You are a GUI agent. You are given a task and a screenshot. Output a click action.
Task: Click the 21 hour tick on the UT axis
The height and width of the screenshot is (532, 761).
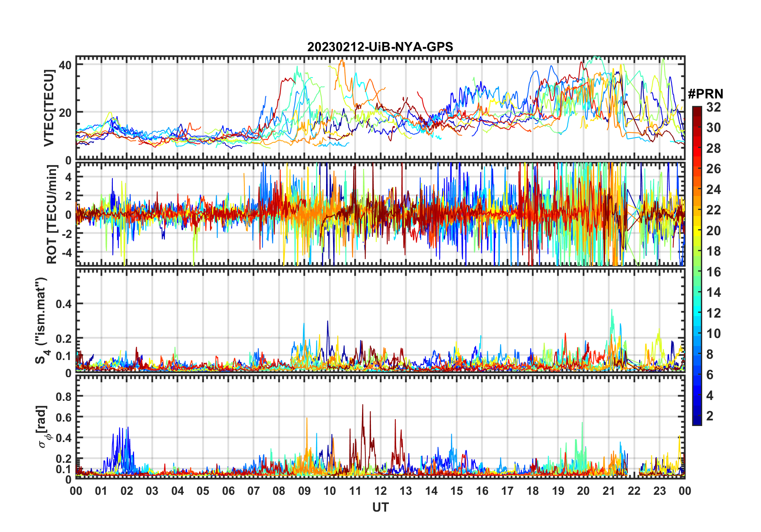pos(609,491)
